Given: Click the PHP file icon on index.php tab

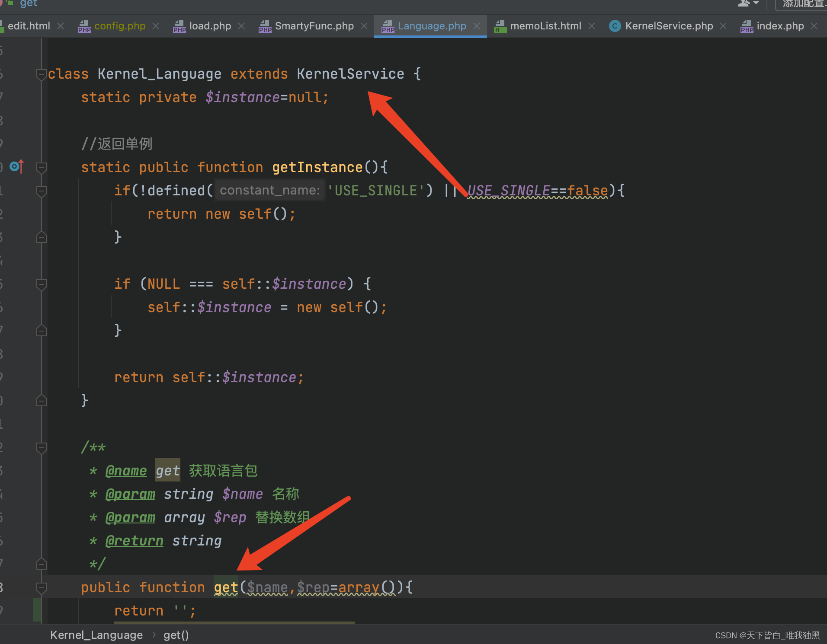Looking at the screenshot, I should coord(747,26).
